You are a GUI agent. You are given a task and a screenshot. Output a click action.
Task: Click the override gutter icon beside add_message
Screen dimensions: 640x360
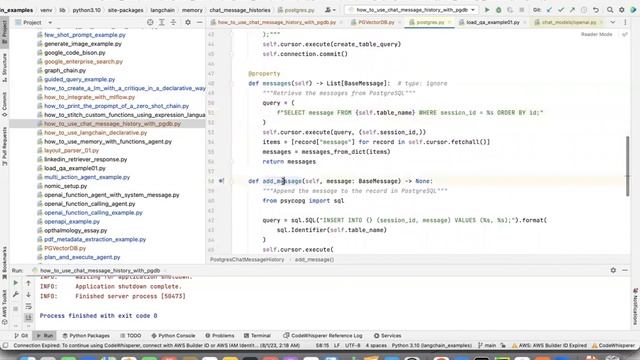[221, 181]
